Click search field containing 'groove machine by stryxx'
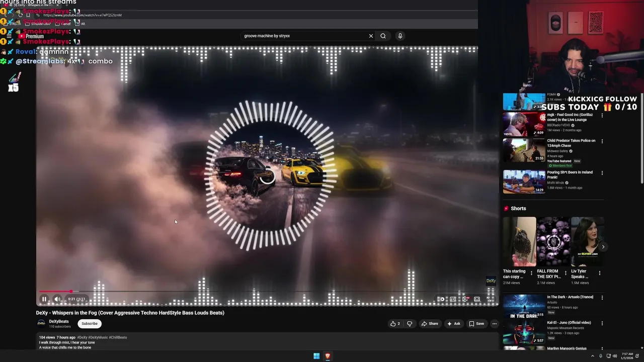The height and width of the screenshot is (362, 644). [304, 36]
